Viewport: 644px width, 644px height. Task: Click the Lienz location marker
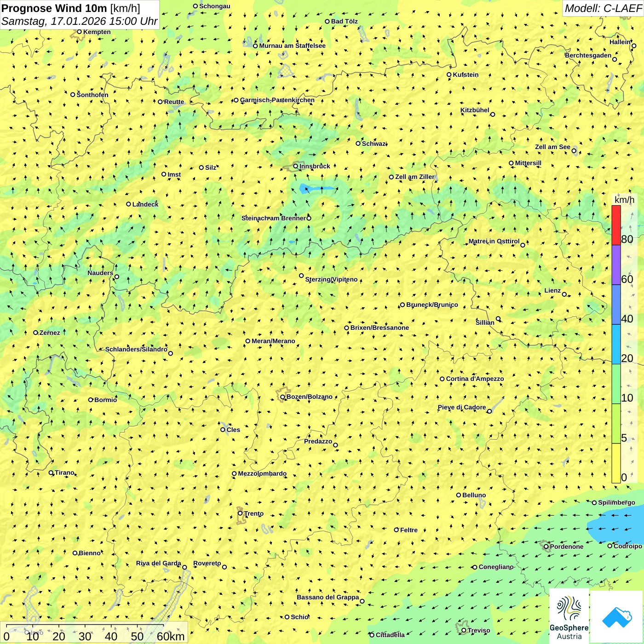pos(564,294)
